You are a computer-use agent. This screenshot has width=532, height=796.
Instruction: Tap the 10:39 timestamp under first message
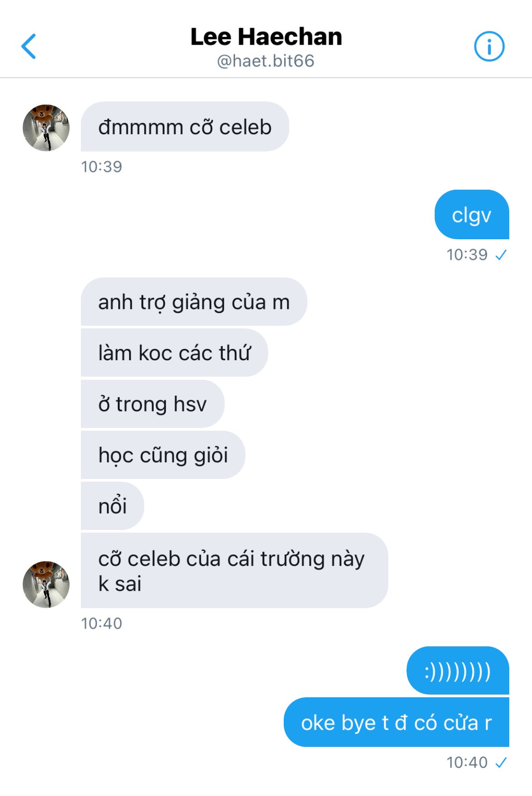pos(101,167)
